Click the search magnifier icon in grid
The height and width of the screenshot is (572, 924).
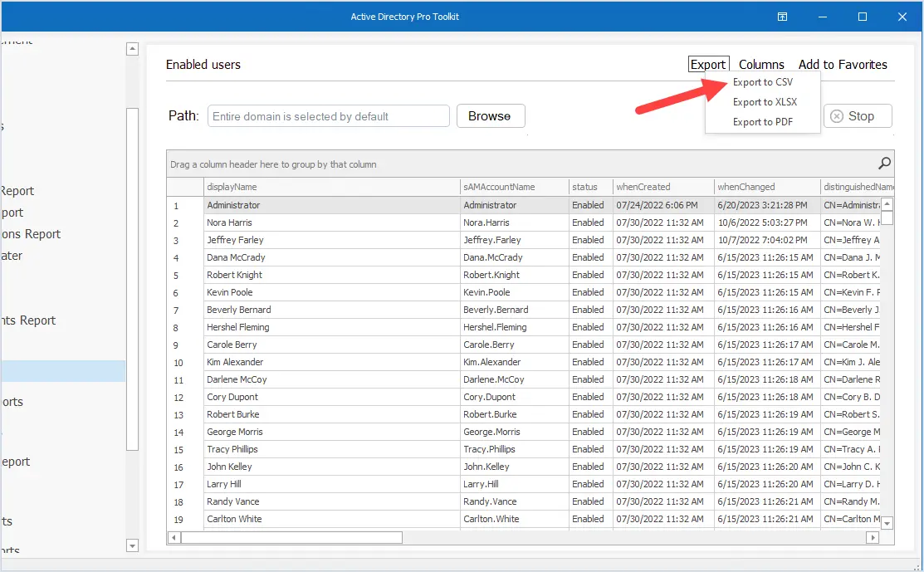[884, 164]
